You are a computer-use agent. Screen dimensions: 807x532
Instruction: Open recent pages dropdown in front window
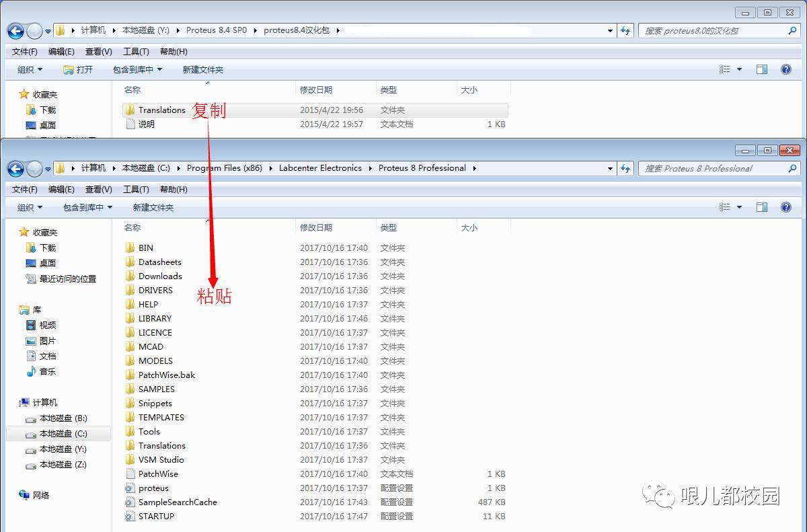pyautogui.click(x=48, y=169)
